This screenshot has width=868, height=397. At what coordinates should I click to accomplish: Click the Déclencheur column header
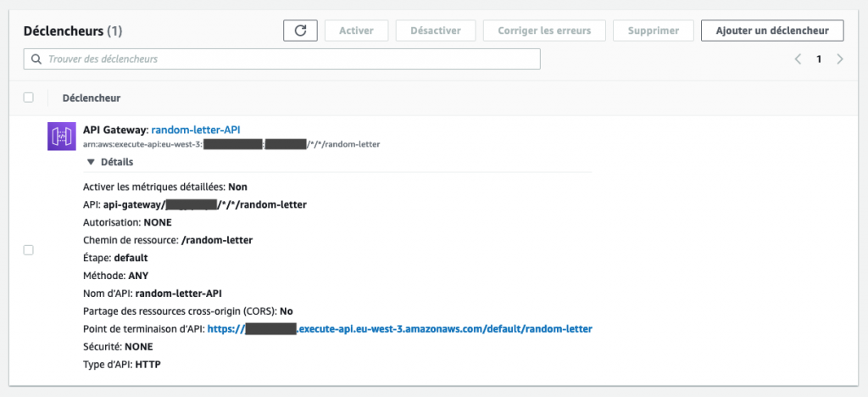[x=92, y=98]
